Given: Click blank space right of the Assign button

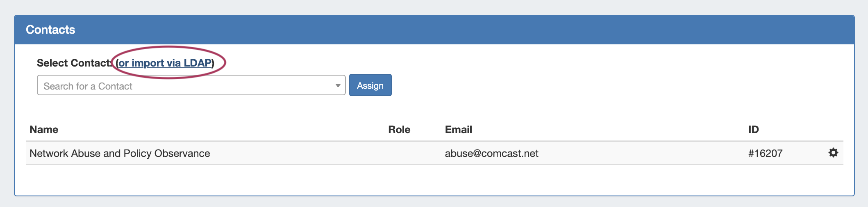Looking at the screenshot, I should pos(574,85).
